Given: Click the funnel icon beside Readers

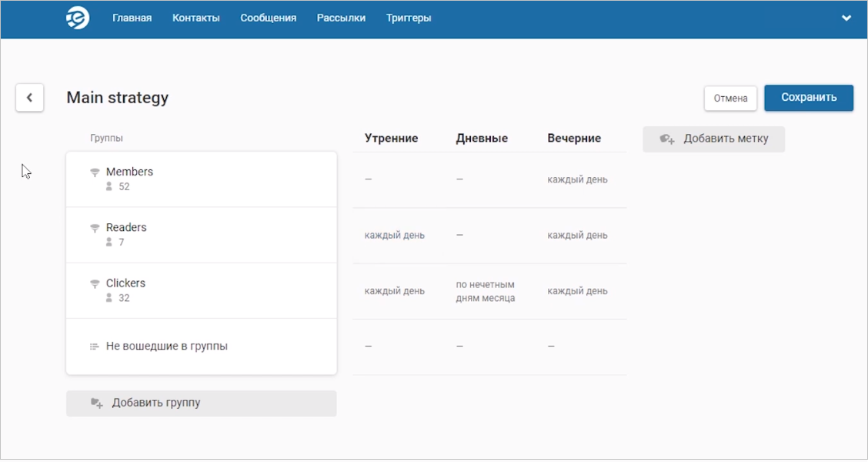Looking at the screenshot, I should pyautogui.click(x=95, y=228).
